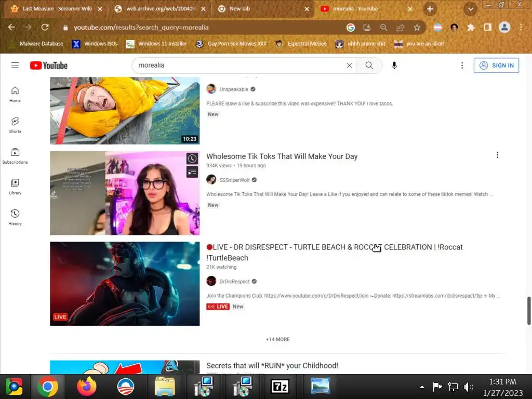Open the YouTube hamburger guide menu
This screenshot has width=532, height=399.
coord(15,65)
